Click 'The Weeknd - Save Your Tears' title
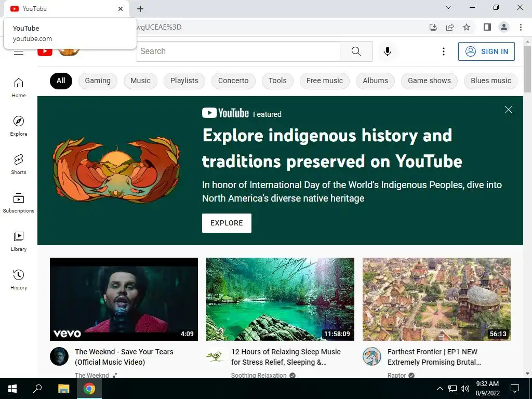Image resolution: width=532 pixels, height=399 pixels. pyautogui.click(x=124, y=357)
